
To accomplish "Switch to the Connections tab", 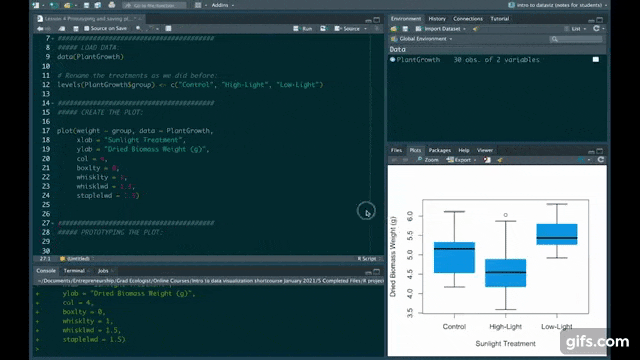I will pos(468,19).
